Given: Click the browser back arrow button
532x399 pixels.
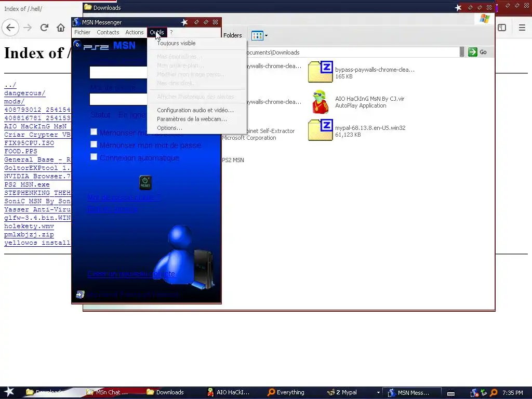Looking at the screenshot, I should (x=10, y=28).
